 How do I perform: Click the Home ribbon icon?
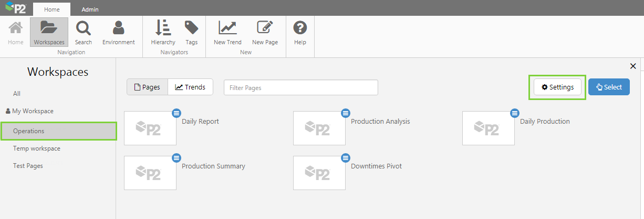point(16,32)
